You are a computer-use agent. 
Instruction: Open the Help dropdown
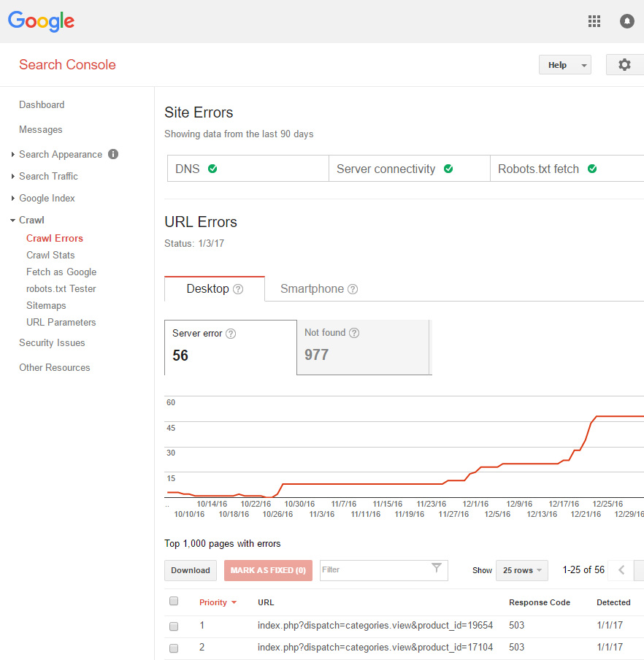pos(565,65)
